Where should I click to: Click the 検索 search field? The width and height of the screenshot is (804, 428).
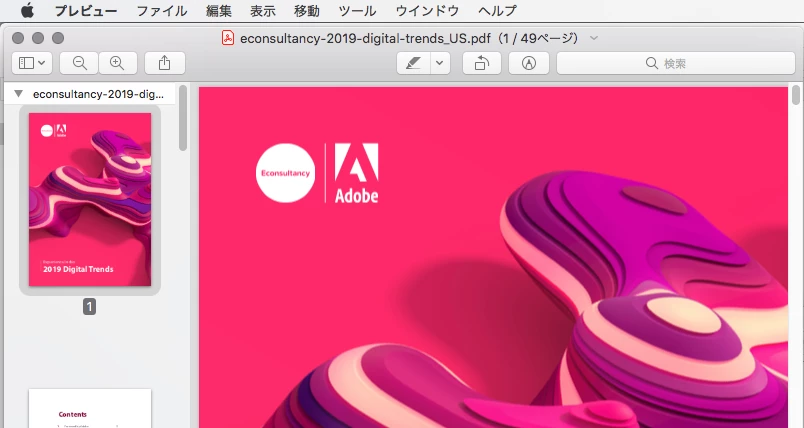(x=676, y=63)
